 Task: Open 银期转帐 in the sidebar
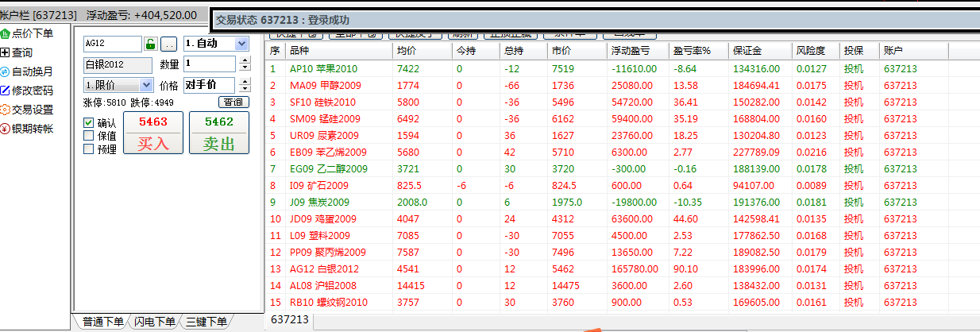(28, 129)
